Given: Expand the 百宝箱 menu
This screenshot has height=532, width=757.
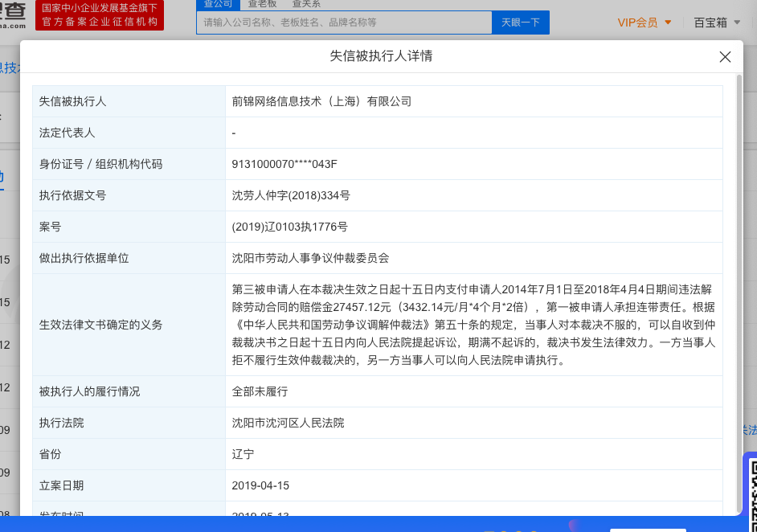Looking at the screenshot, I should pos(717,23).
